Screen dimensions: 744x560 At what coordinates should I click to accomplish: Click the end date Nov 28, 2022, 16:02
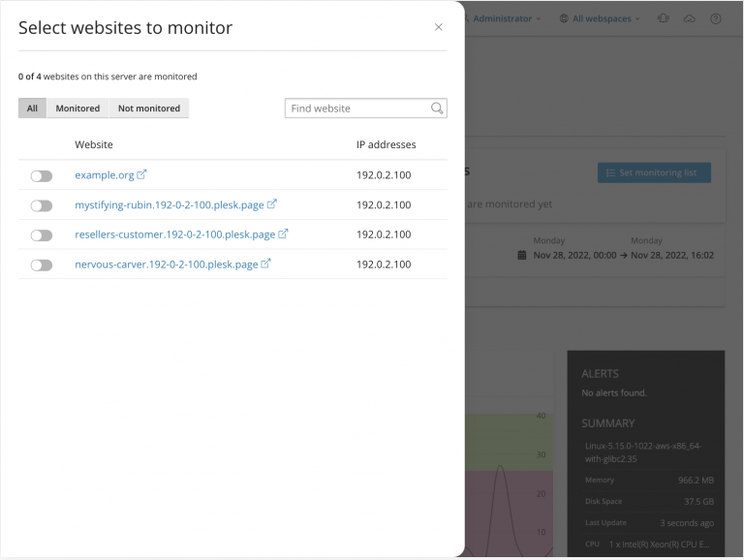click(672, 256)
